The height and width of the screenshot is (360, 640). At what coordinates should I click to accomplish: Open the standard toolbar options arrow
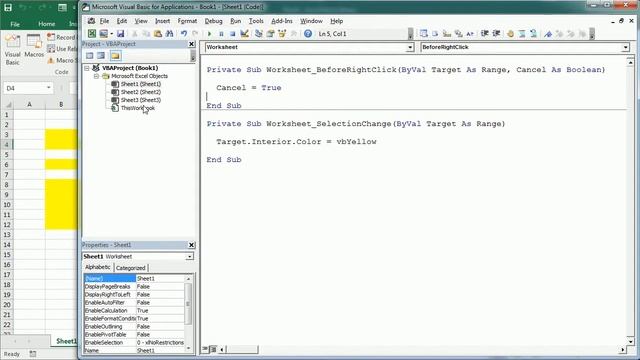410,34
